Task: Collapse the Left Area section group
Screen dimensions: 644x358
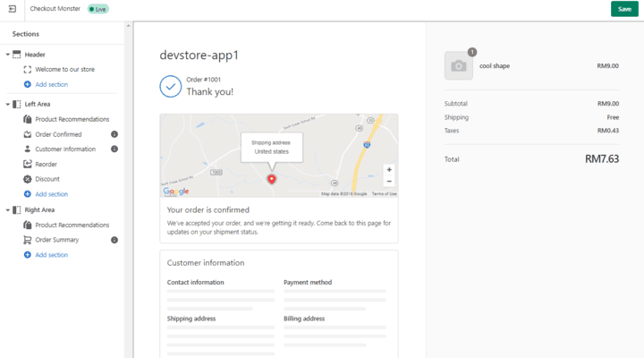Action: pyautogui.click(x=7, y=104)
